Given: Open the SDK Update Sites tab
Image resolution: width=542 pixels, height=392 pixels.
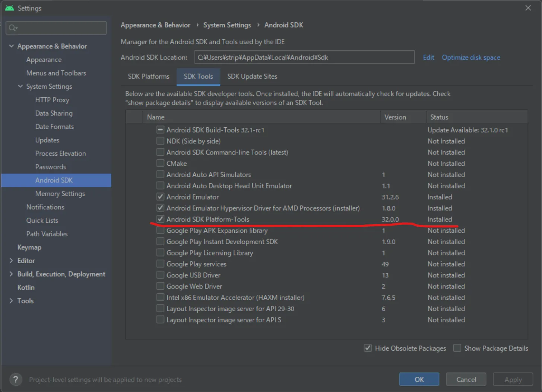Looking at the screenshot, I should tap(252, 76).
